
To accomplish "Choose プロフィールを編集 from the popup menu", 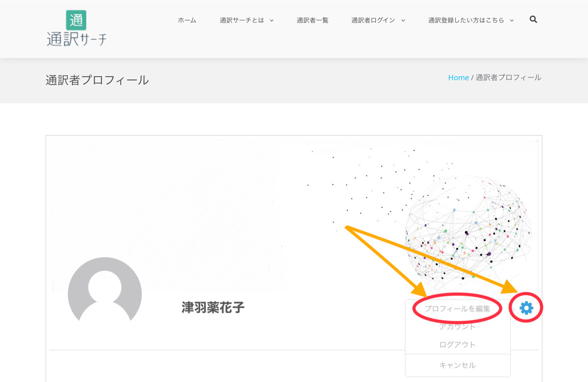I will (457, 309).
